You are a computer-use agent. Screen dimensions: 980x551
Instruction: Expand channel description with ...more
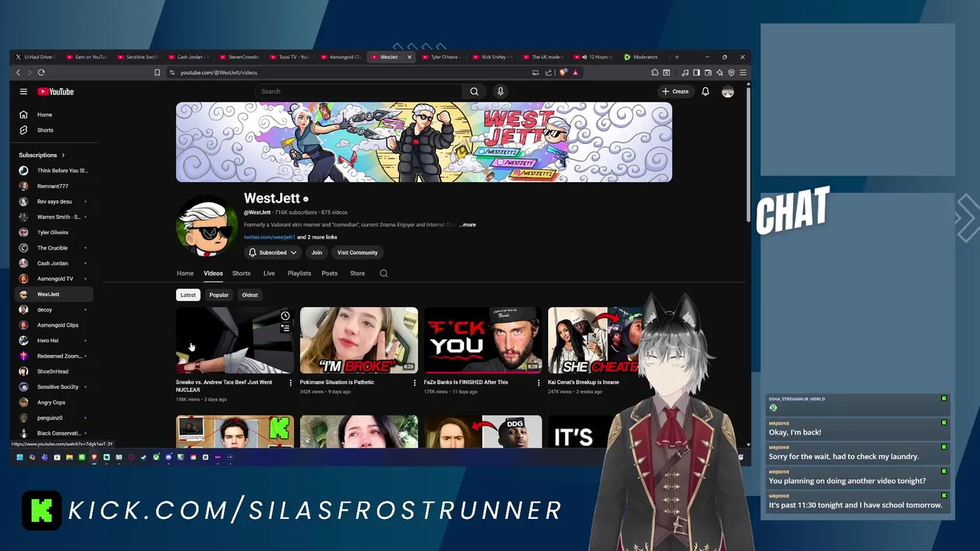467,225
